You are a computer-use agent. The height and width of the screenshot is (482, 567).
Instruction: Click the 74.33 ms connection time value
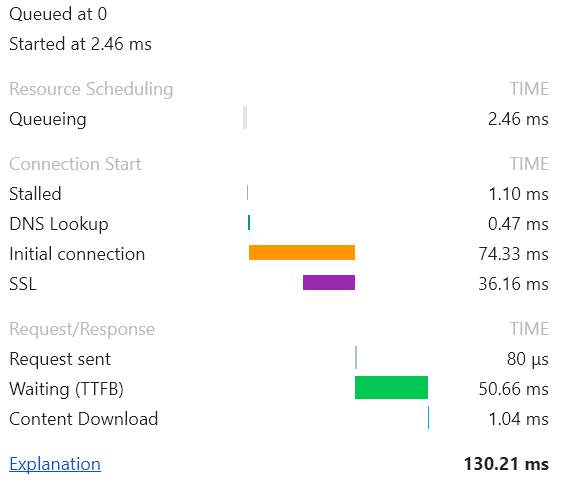(x=513, y=254)
